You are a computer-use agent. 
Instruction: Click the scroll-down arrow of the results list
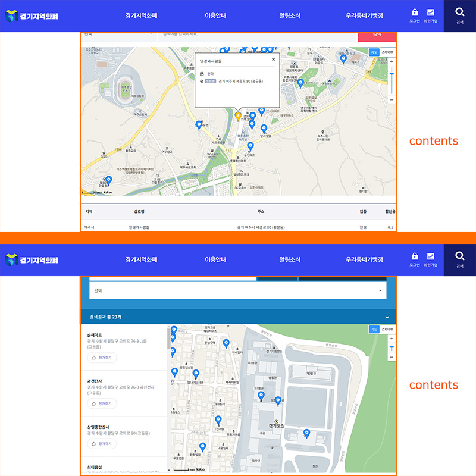pos(169,470)
